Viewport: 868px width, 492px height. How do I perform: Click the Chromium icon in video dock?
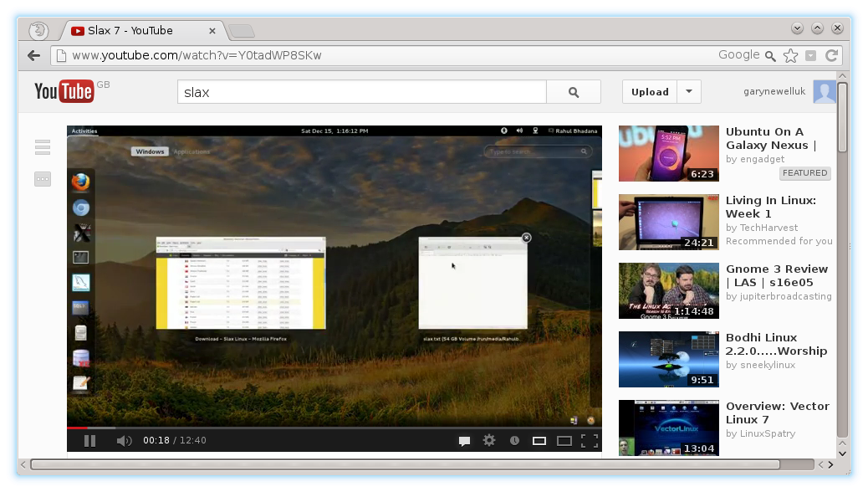click(x=81, y=208)
